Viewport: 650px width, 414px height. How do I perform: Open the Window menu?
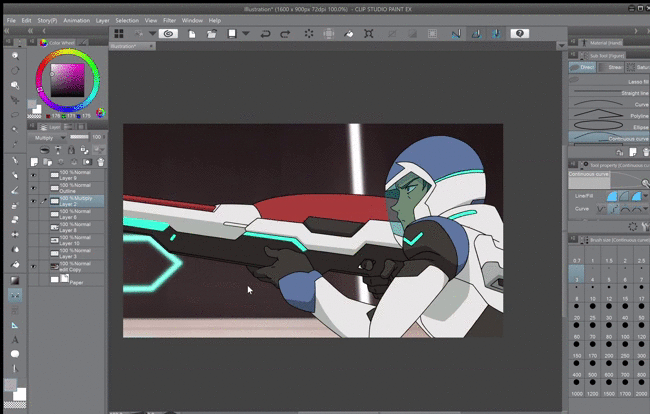click(x=192, y=20)
